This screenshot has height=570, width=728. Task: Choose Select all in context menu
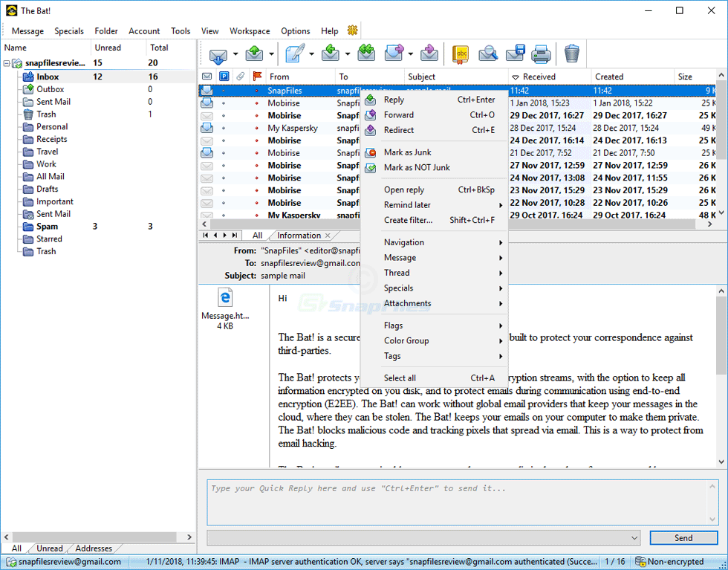click(x=435, y=378)
